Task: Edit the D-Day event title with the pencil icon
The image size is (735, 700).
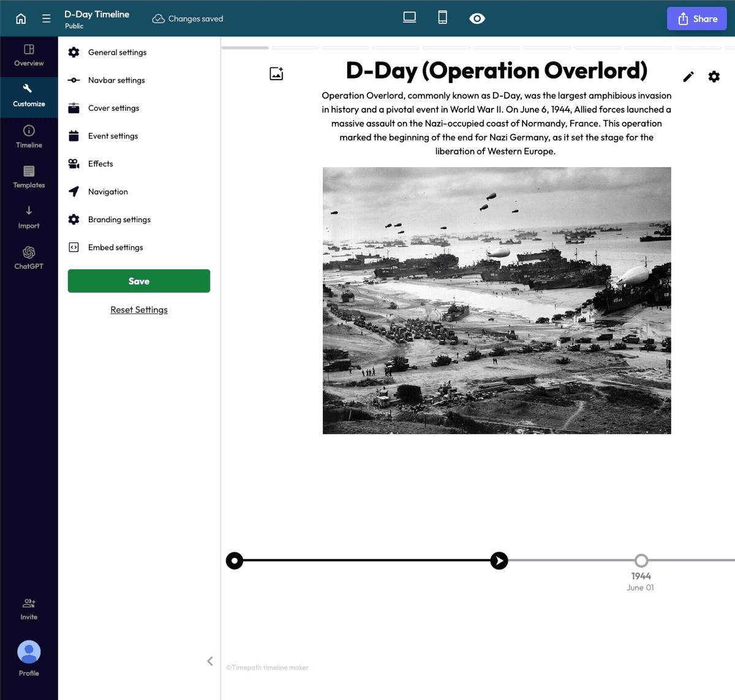Action: tap(688, 77)
